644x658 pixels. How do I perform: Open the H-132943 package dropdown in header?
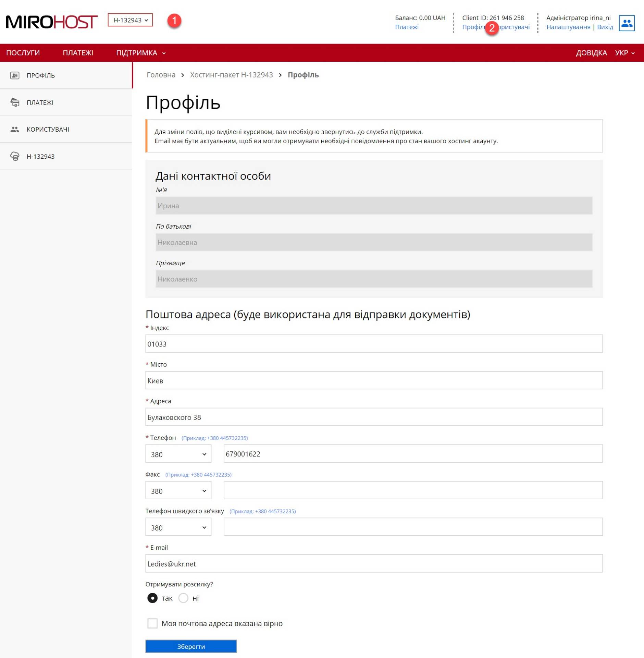(x=131, y=20)
